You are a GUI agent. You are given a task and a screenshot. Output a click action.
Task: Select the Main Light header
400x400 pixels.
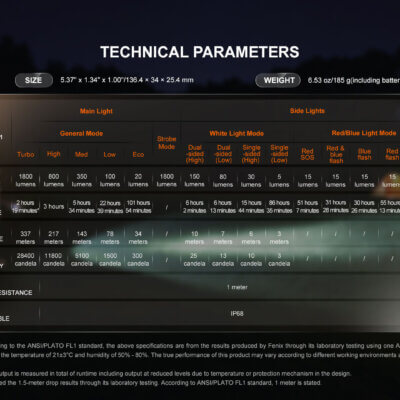click(x=96, y=111)
